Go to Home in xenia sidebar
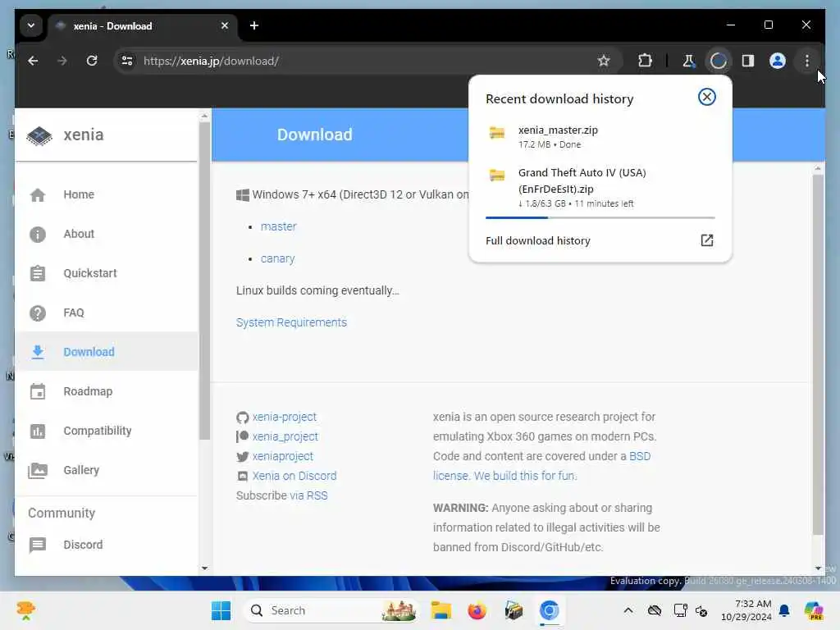The height and width of the screenshot is (630, 840). (x=106, y=195)
